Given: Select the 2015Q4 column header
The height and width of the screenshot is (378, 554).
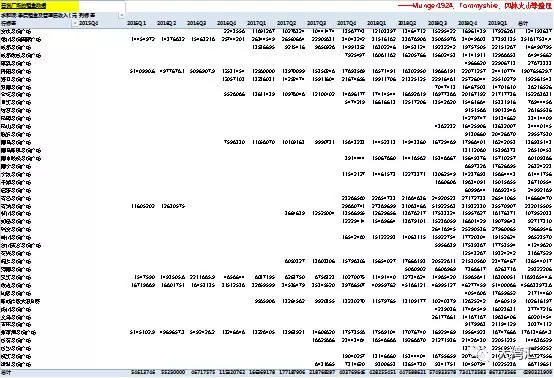Looking at the screenshot, I should pyautogui.click(x=88, y=23).
